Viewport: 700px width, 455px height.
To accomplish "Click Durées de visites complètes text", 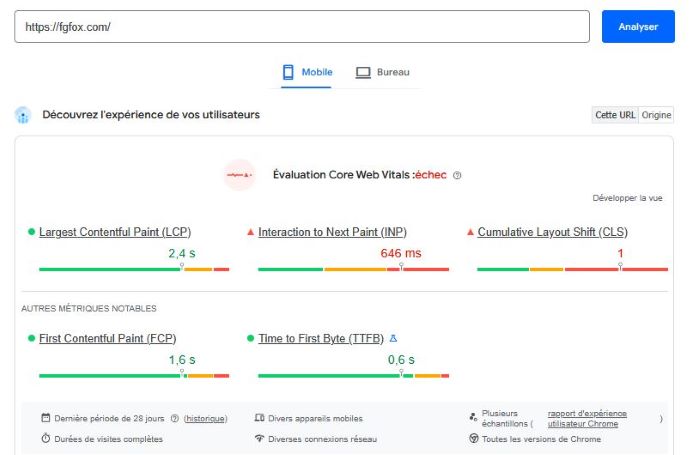I will [108, 439].
